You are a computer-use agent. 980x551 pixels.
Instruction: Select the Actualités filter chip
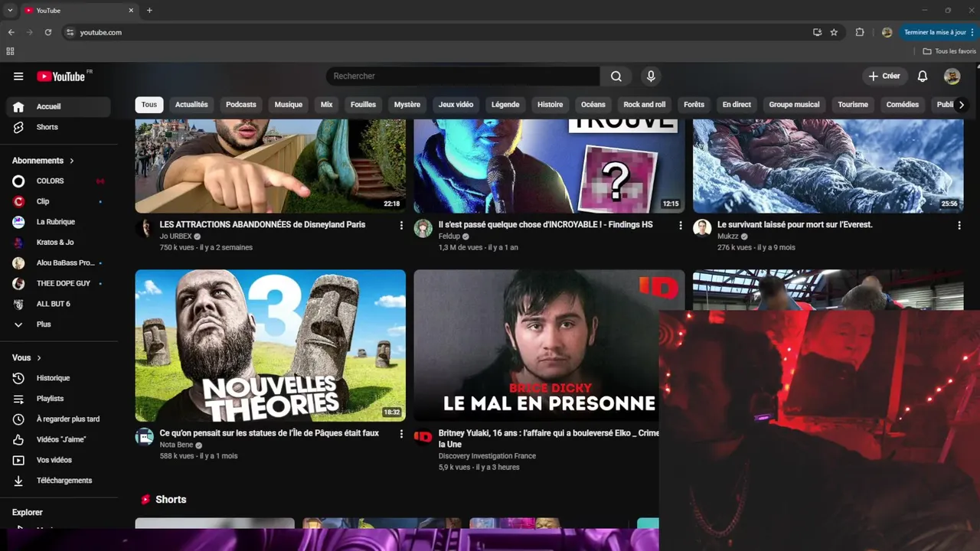tap(191, 105)
